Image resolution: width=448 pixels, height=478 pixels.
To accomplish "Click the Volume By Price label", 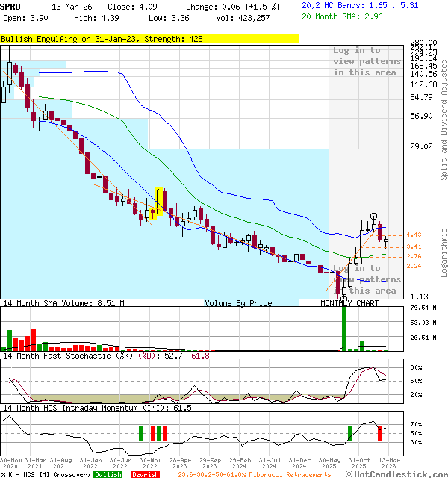I will (x=238, y=303).
